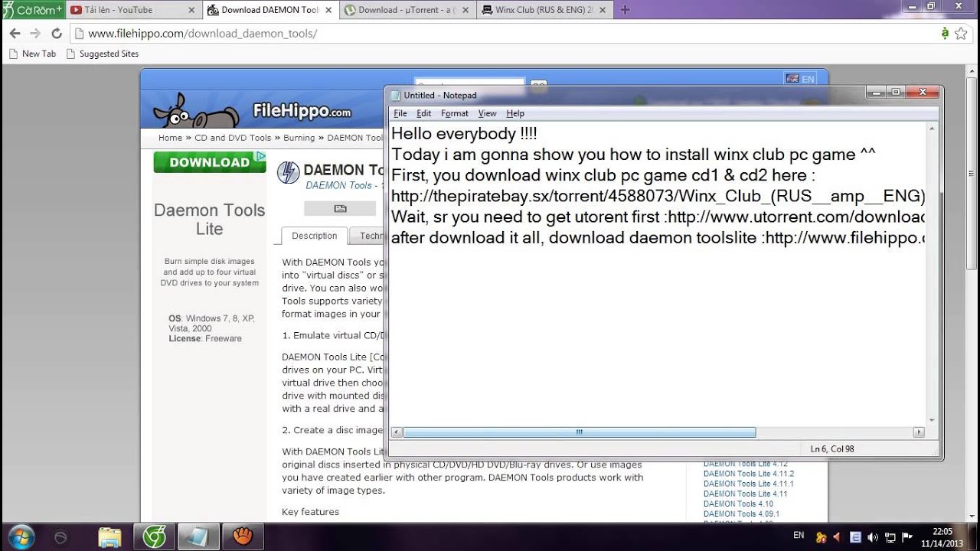Click the volume speaker tray icon
Viewport: 980px width, 551px height.
click(873, 537)
